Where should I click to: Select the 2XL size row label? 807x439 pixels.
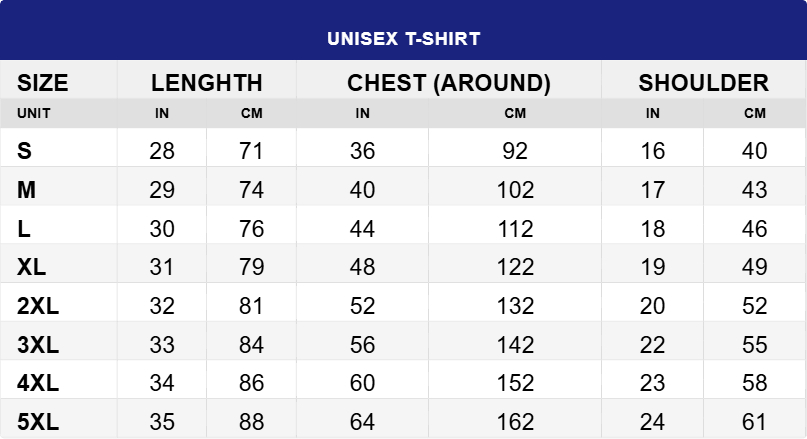[39, 307]
